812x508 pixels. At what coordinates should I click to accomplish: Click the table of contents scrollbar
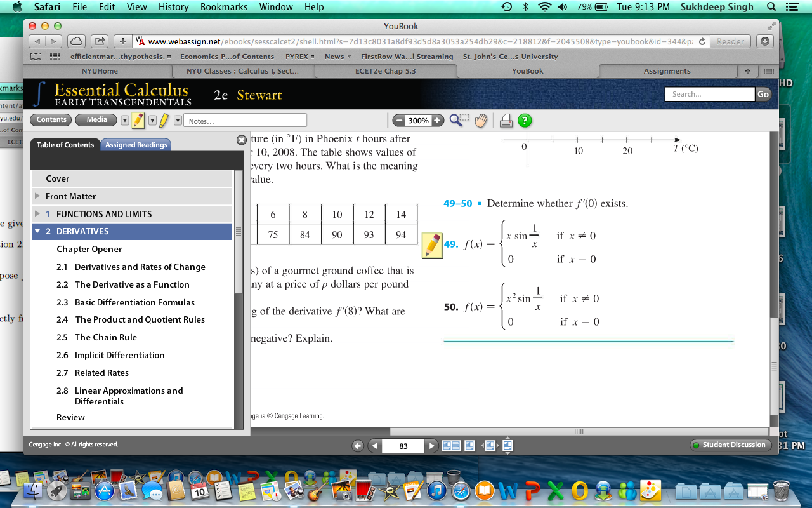click(239, 232)
